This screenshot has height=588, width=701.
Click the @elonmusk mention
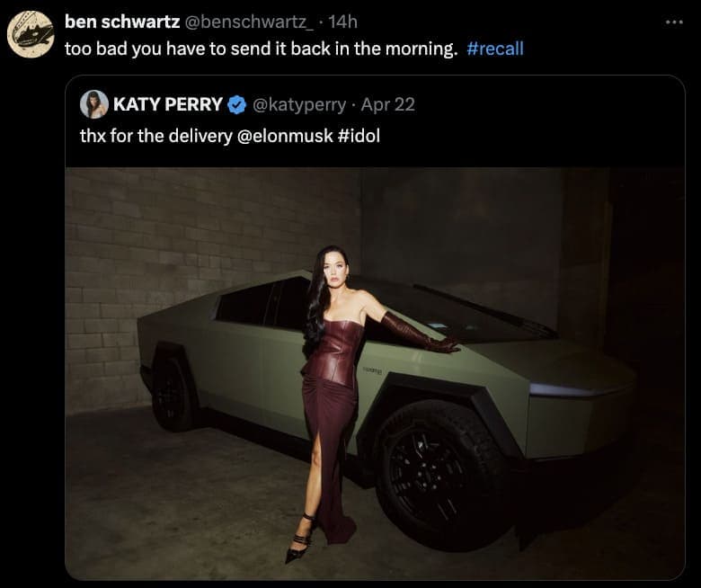point(285,138)
